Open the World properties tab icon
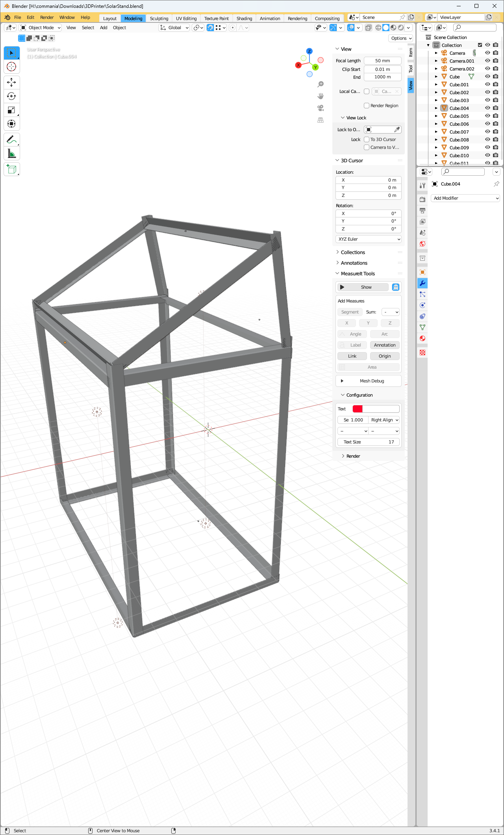Screen dimensions: 504x835 click(x=422, y=243)
